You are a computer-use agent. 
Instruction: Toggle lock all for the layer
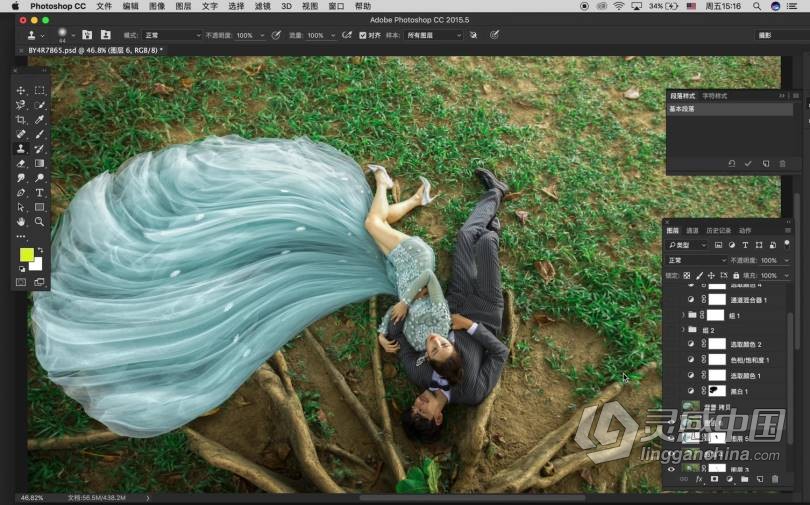point(736,276)
